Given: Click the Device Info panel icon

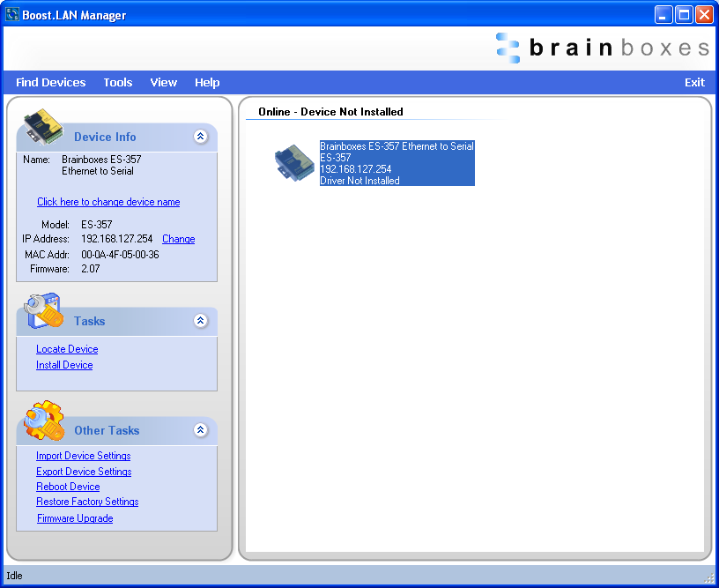Looking at the screenshot, I should (x=42, y=128).
